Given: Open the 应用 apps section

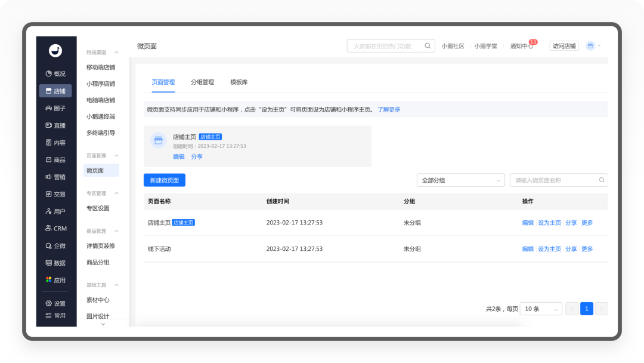Looking at the screenshot, I should point(55,280).
